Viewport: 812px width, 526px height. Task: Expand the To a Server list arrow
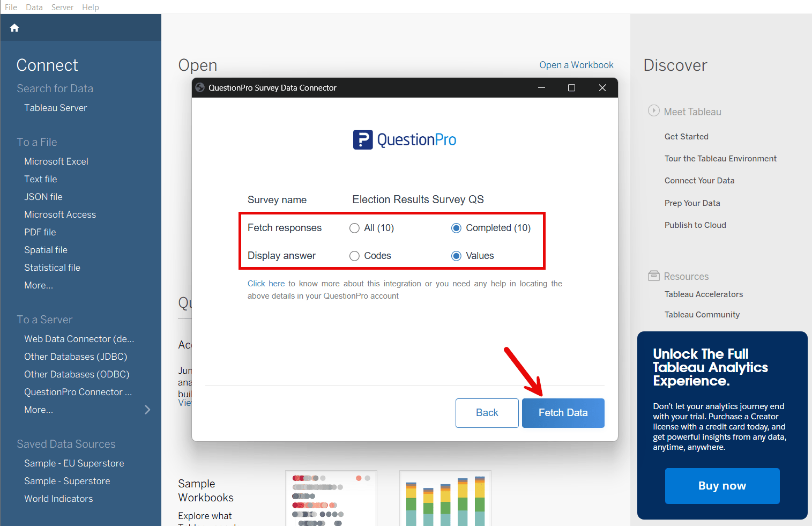[x=147, y=410]
